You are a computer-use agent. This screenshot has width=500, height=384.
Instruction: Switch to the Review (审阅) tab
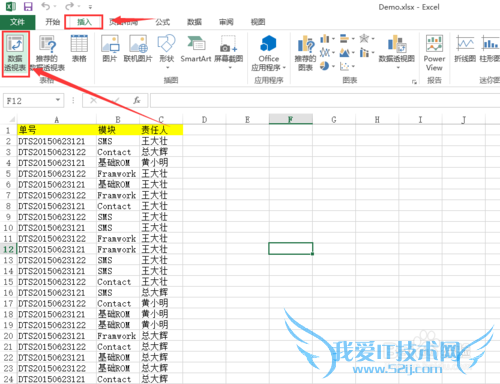coord(226,22)
